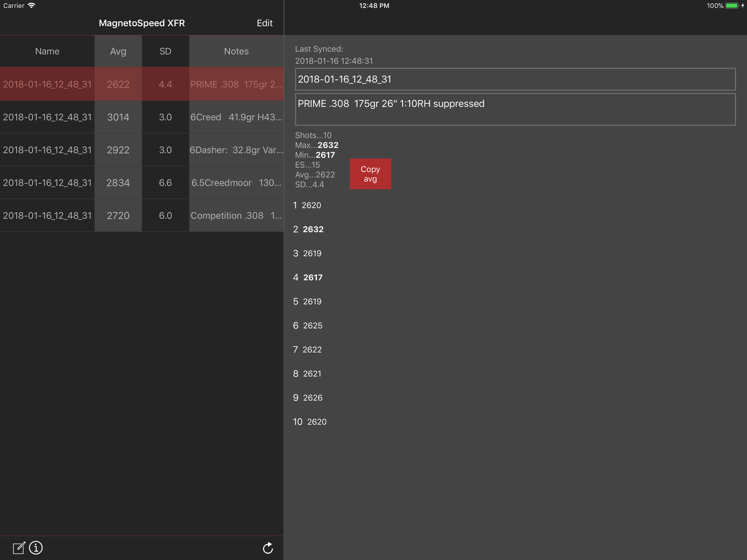Tap the Wi-Fi status icon
The width and height of the screenshot is (747, 560).
31,5
